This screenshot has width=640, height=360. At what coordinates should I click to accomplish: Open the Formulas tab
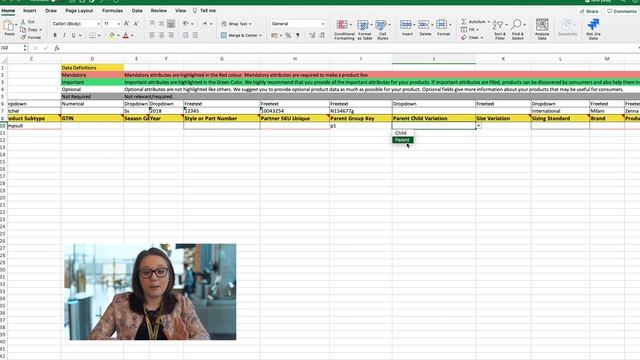pyautogui.click(x=112, y=11)
